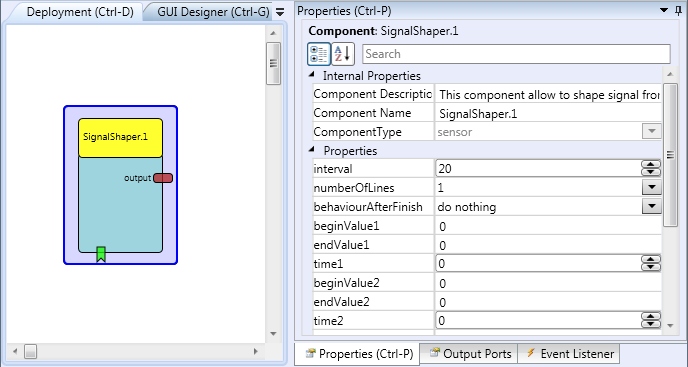Open the Deployment (Ctrl-D) tab
688x367 pixels.
pyautogui.click(x=80, y=12)
